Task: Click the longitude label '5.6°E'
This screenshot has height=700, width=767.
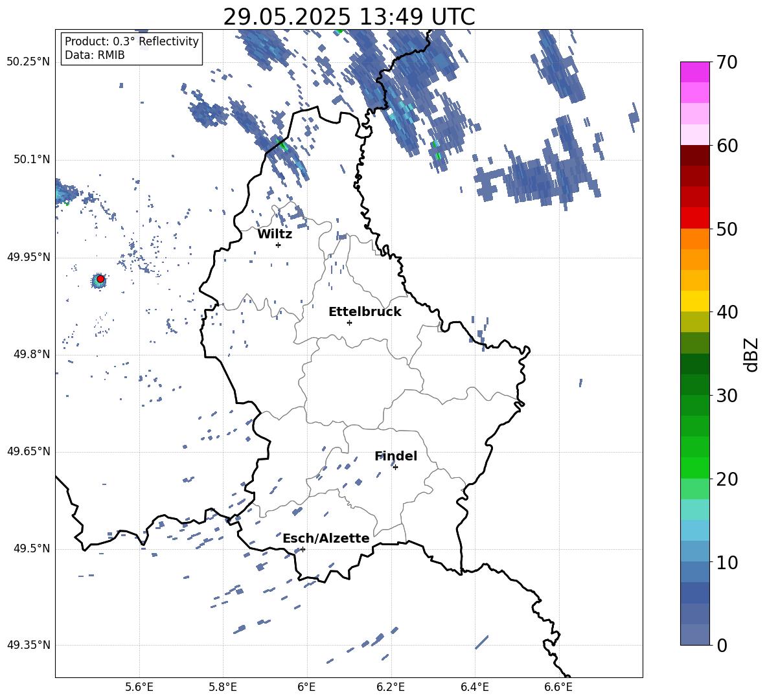Action: (x=139, y=687)
